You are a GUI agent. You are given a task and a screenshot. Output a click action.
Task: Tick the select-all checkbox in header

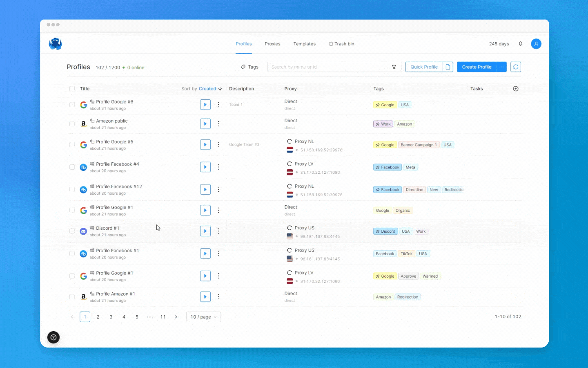(72, 88)
